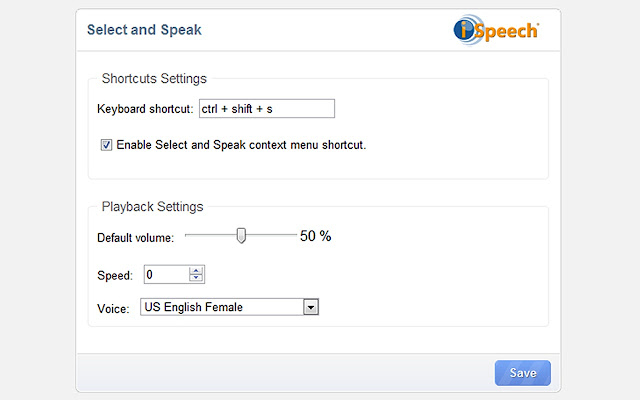Click the 'Voice:' label

[113, 308]
